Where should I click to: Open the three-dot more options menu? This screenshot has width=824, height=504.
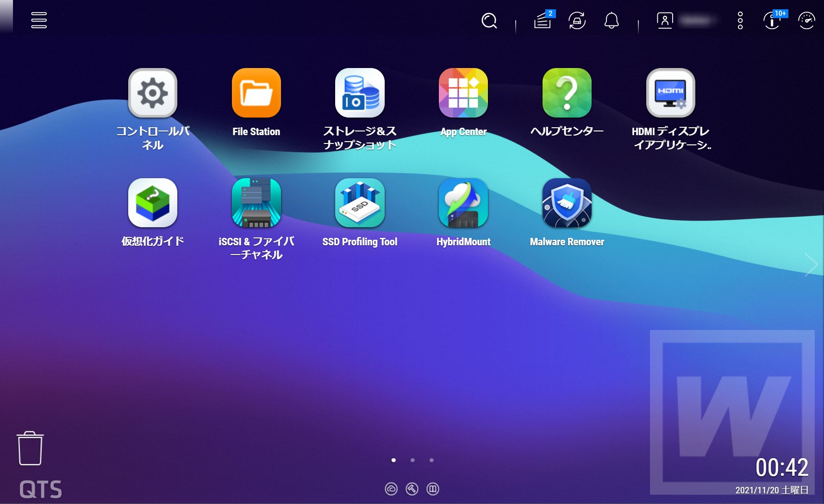coord(740,20)
